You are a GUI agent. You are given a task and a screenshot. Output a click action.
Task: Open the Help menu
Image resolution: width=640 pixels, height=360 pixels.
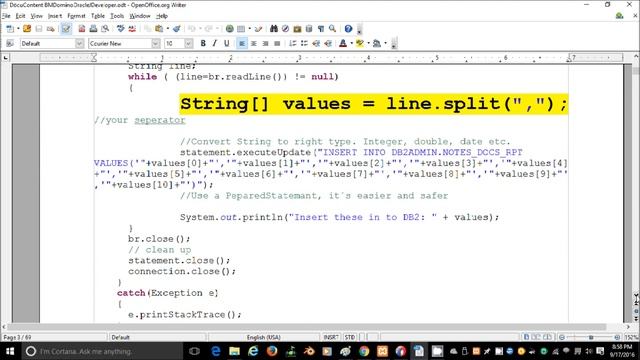pos(162,16)
